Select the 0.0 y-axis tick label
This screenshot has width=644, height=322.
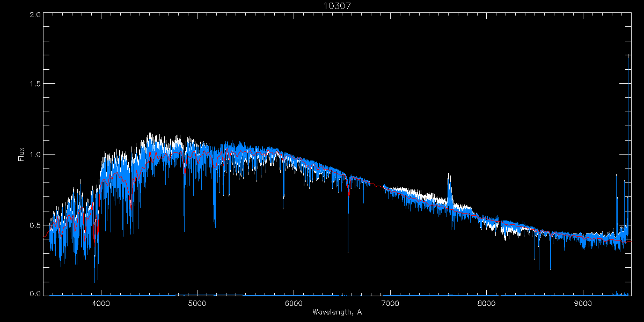(x=35, y=295)
